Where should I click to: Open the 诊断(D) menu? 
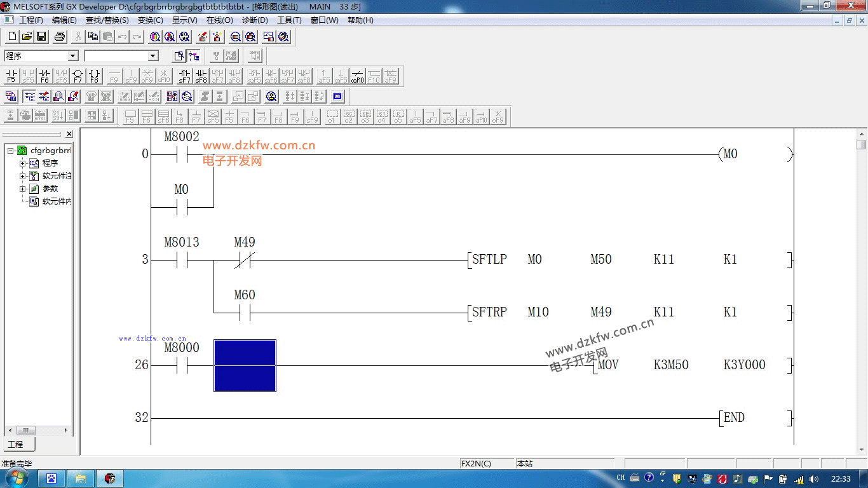pos(254,20)
